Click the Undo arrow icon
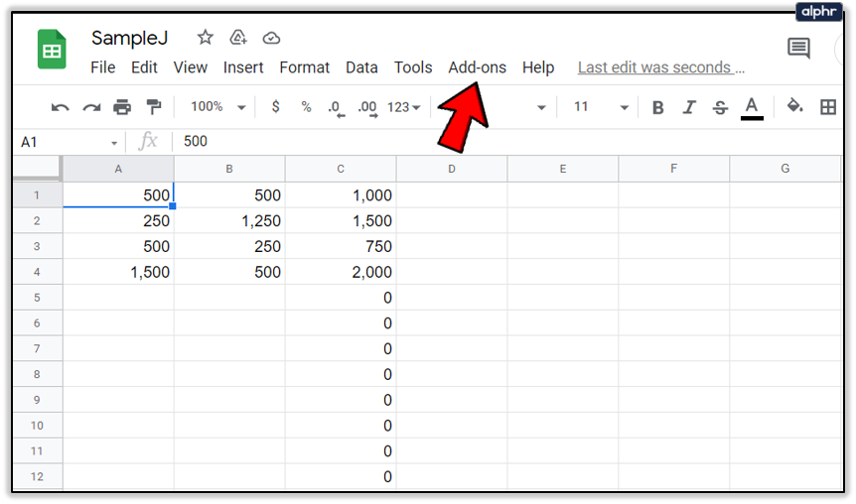 pos(60,107)
